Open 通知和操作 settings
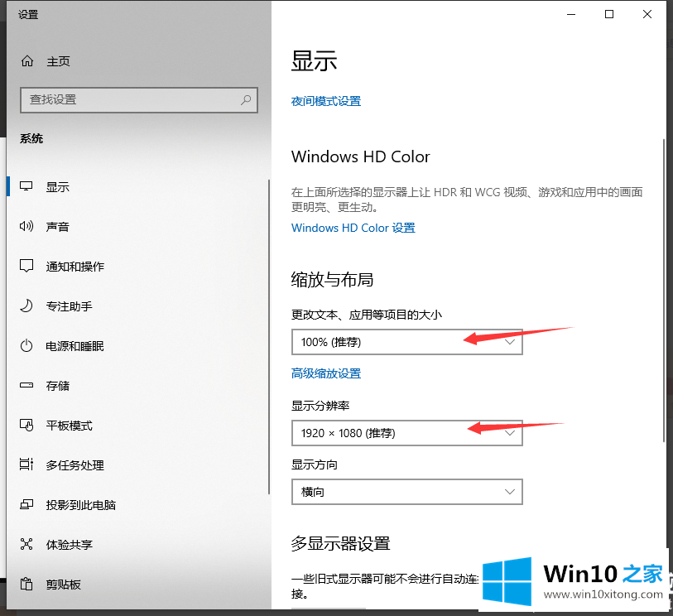The height and width of the screenshot is (616, 673). pos(75,267)
